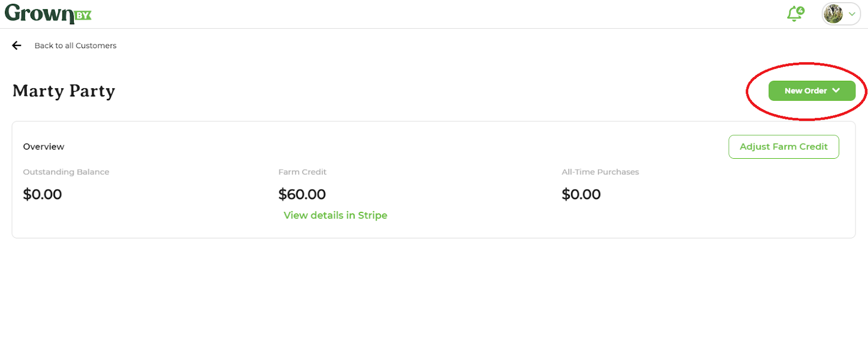This screenshot has width=868, height=344.
Task: Expand the New Order dropdown arrow
Action: 836,90
